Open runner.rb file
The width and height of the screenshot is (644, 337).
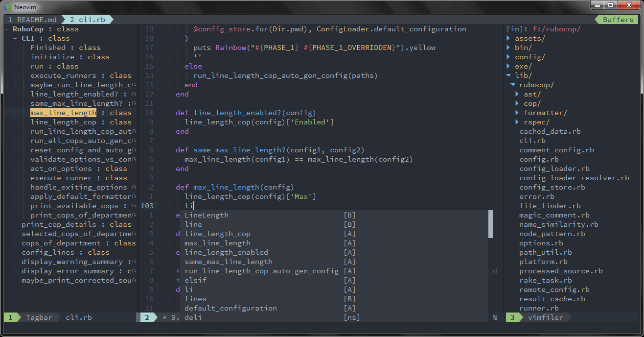pyautogui.click(x=539, y=308)
